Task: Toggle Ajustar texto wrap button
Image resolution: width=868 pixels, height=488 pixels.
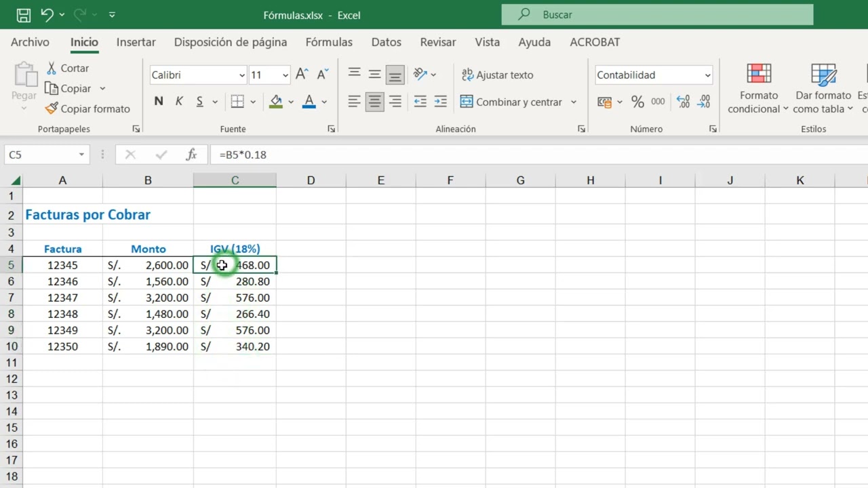Action: coord(497,75)
